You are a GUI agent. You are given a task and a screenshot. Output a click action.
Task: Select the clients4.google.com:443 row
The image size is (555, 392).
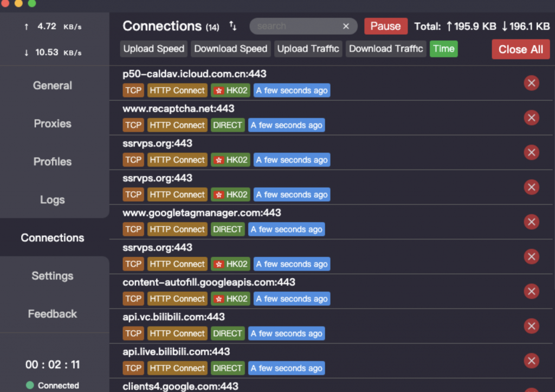(x=332, y=385)
